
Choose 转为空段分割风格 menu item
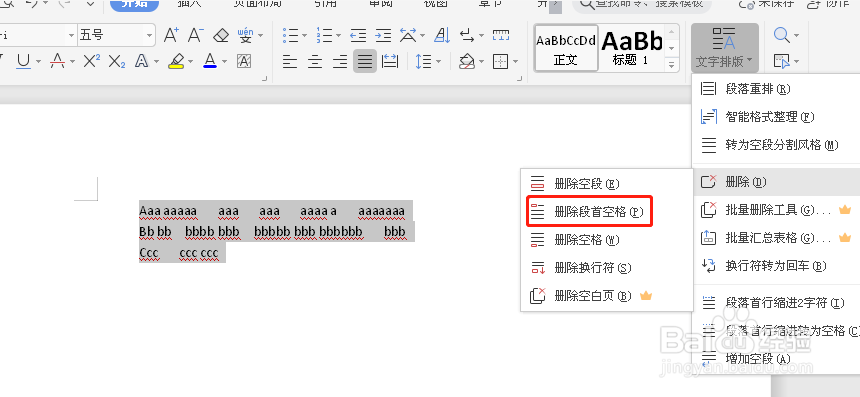(x=776, y=145)
